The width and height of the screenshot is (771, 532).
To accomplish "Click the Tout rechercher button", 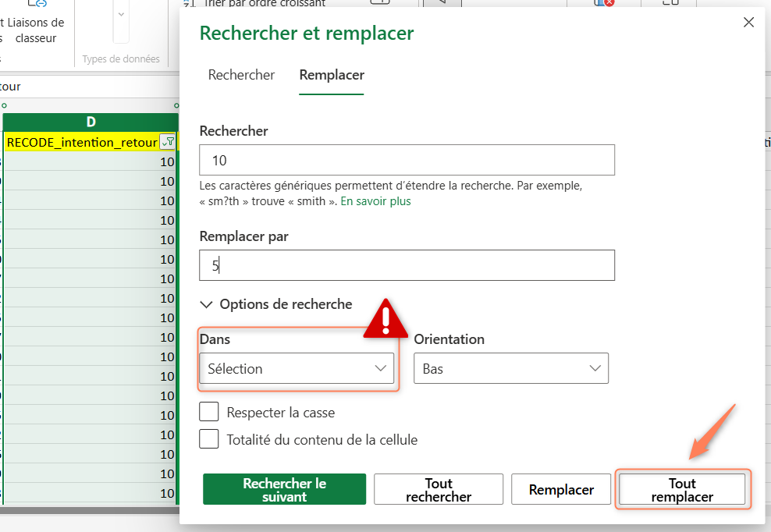I will pyautogui.click(x=439, y=490).
